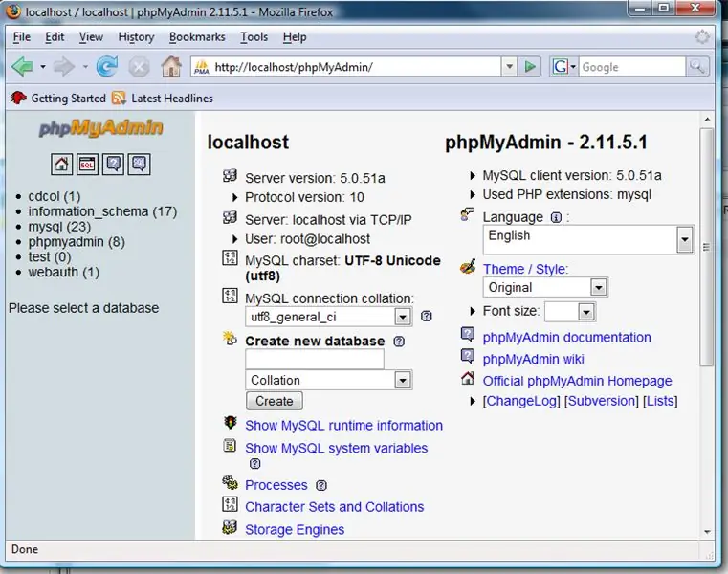This screenshot has width=728, height=574.
Task: Open Show MySQL system variables link
Action: pyautogui.click(x=336, y=448)
